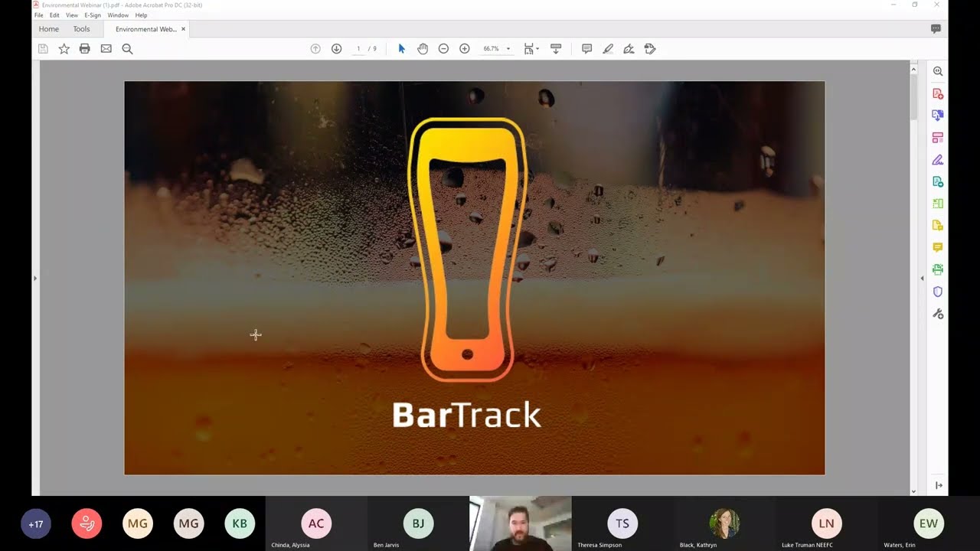The image size is (980, 551).
Task: Select Black, Kathryn participant tile
Action: pos(724,523)
